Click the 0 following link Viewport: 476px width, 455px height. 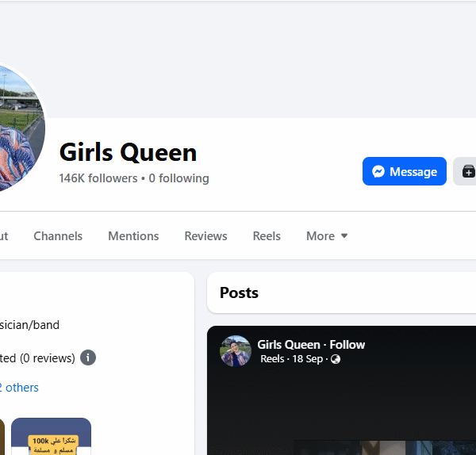[x=178, y=178]
